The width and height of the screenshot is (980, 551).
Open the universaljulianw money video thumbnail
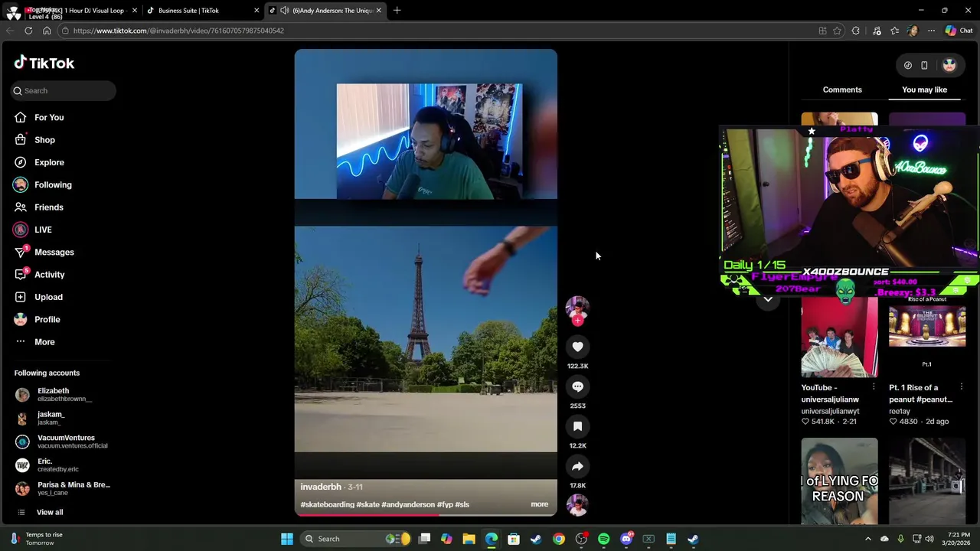point(839,337)
